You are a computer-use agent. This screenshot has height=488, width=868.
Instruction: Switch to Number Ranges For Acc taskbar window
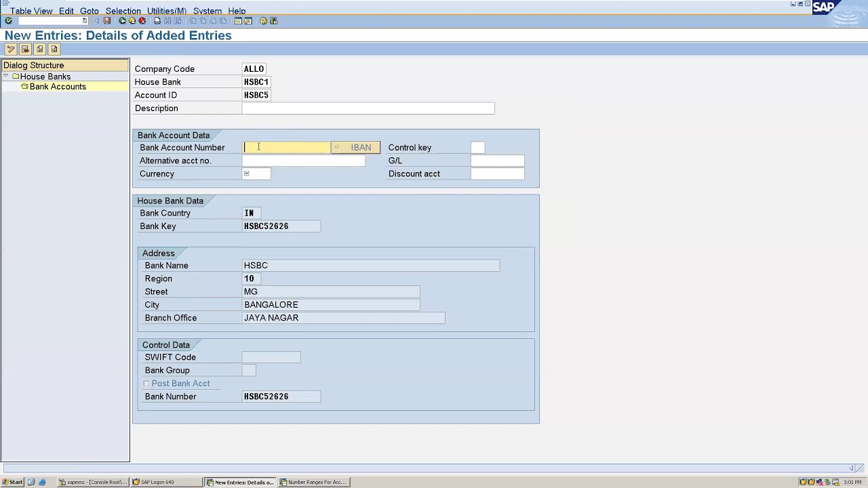click(313, 482)
